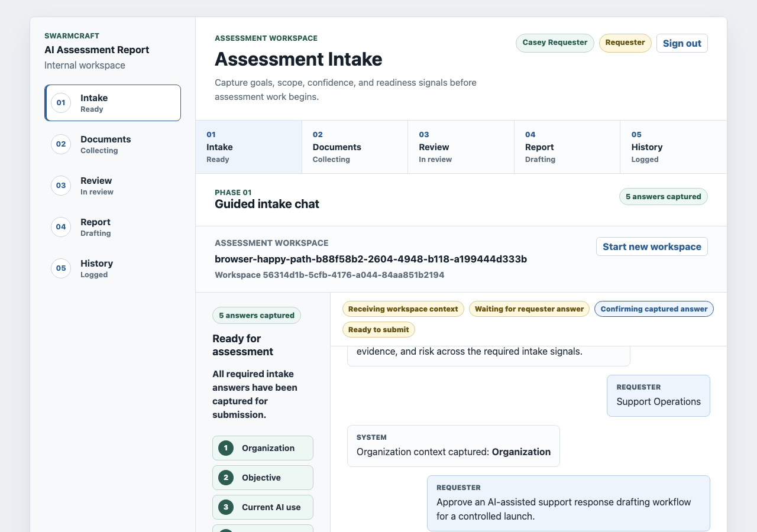This screenshot has height=532, width=757.
Task: Go to Review step in the sidebar
Action: click(x=112, y=186)
